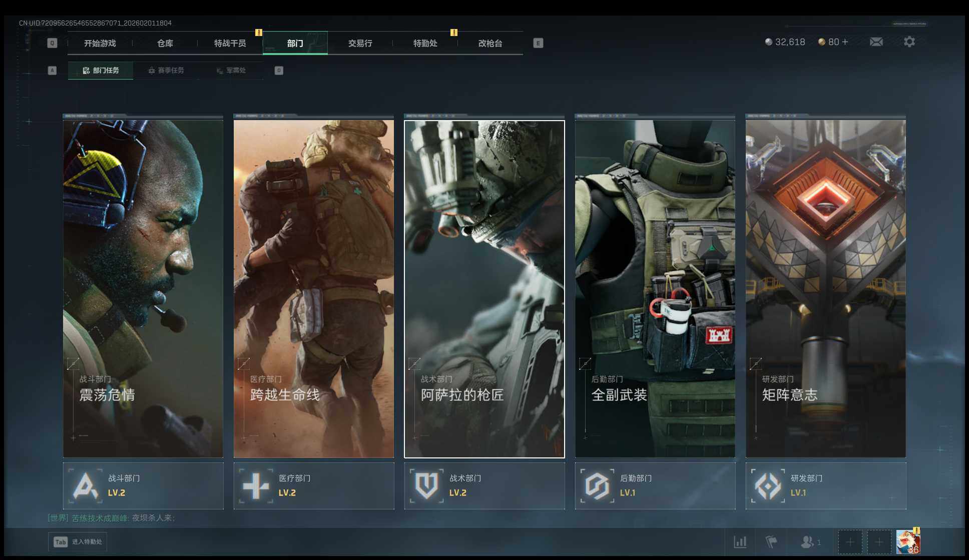Click the 战斗部门 emblem icon
This screenshot has height=560, width=969.
[x=85, y=485]
